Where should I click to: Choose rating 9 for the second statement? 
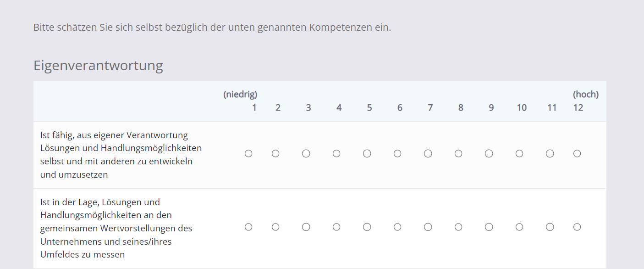pyautogui.click(x=489, y=227)
